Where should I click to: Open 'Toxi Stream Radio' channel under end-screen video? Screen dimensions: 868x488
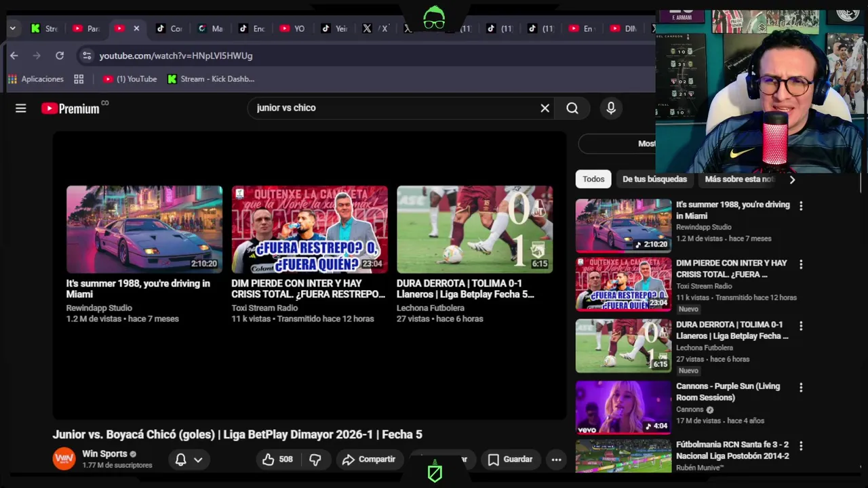point(264,308)
